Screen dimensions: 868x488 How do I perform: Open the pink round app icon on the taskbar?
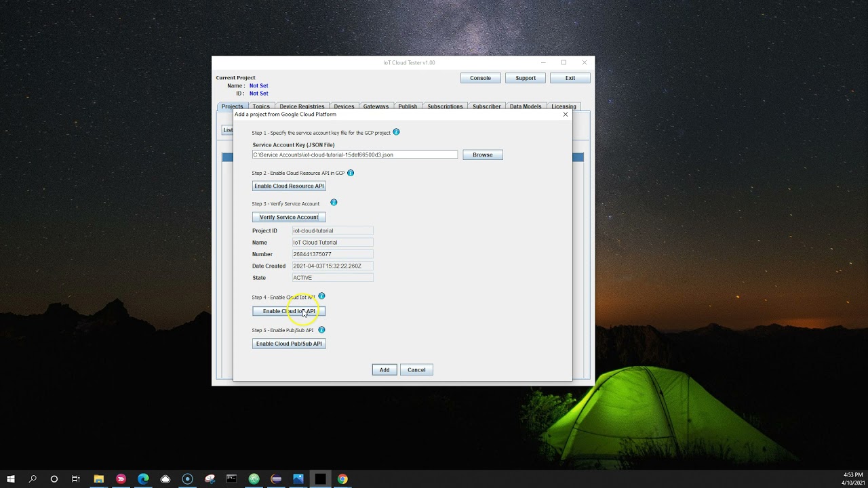point(121,479)
